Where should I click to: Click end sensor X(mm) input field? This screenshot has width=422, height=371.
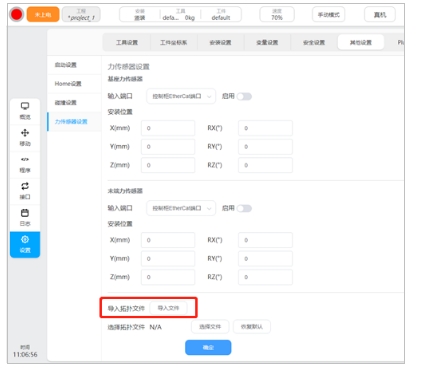pos(168,240)
